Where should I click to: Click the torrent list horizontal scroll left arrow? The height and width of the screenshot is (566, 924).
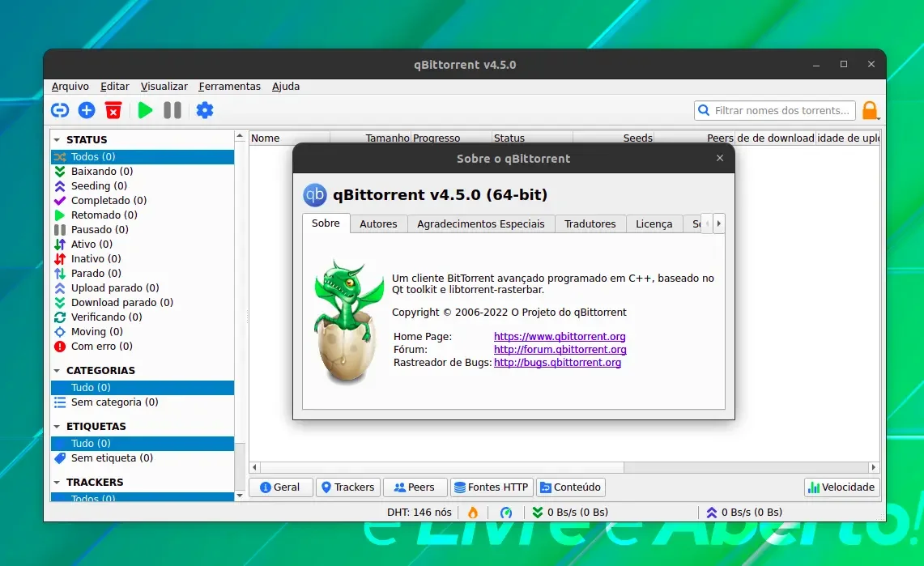tap(254, 467)
